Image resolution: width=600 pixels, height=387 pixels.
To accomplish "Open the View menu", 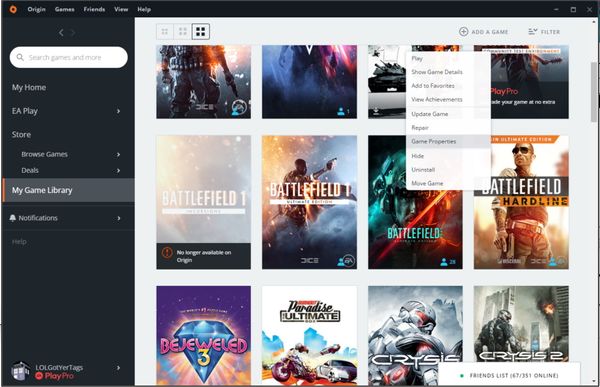I will click(x=121, y=9).
